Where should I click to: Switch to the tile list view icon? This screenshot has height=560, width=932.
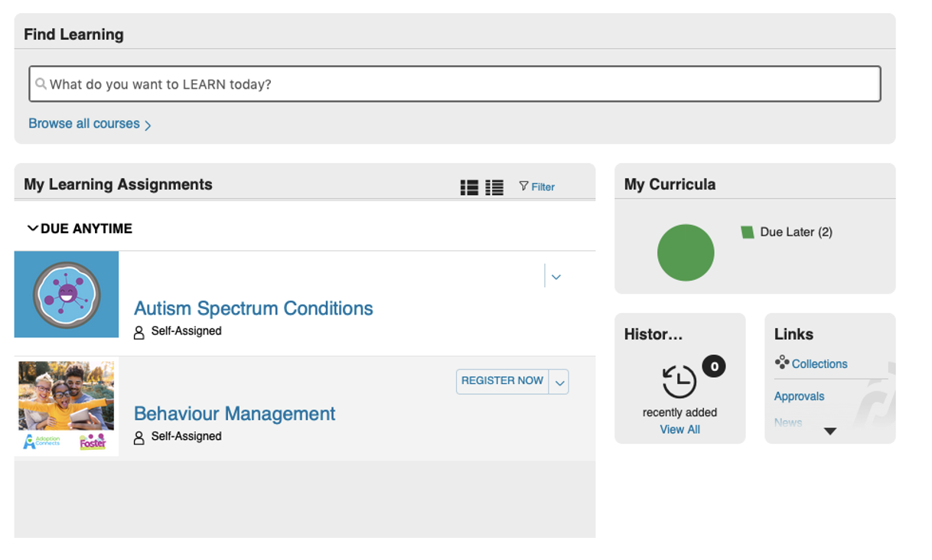[x=469, y=187]
